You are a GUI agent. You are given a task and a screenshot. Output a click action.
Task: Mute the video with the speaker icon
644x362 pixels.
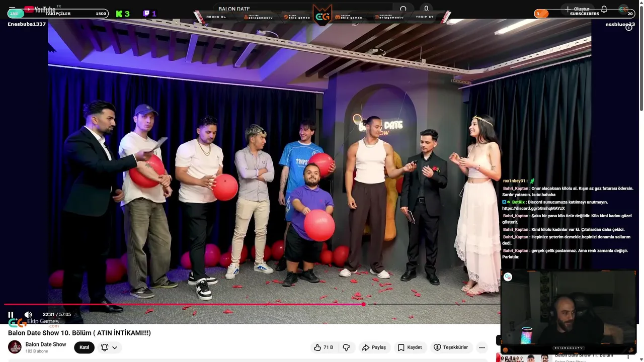click(28, 315)
